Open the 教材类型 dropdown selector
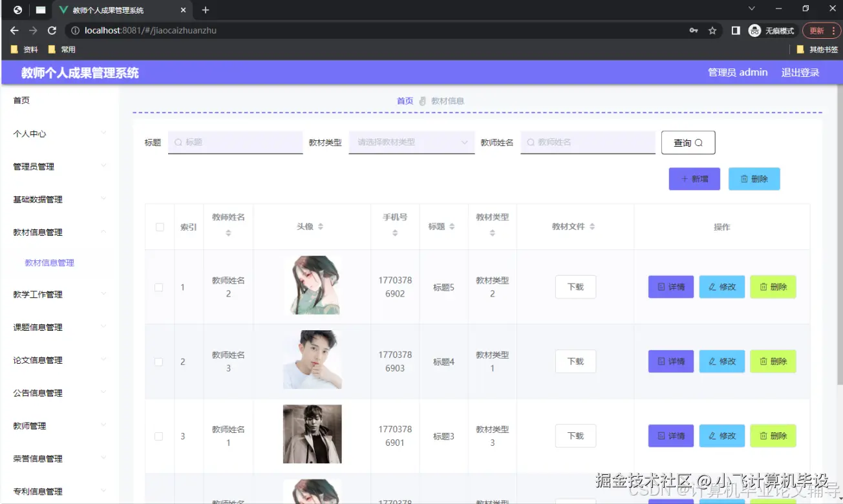843x504 pixels. [411, 142]
